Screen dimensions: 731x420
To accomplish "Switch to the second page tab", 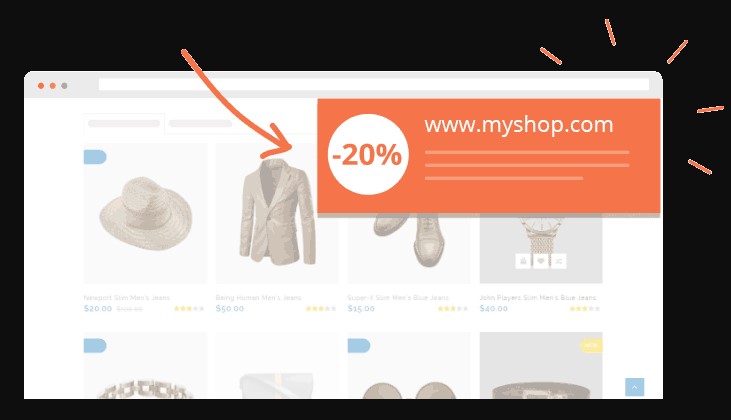I will point(200,124).
